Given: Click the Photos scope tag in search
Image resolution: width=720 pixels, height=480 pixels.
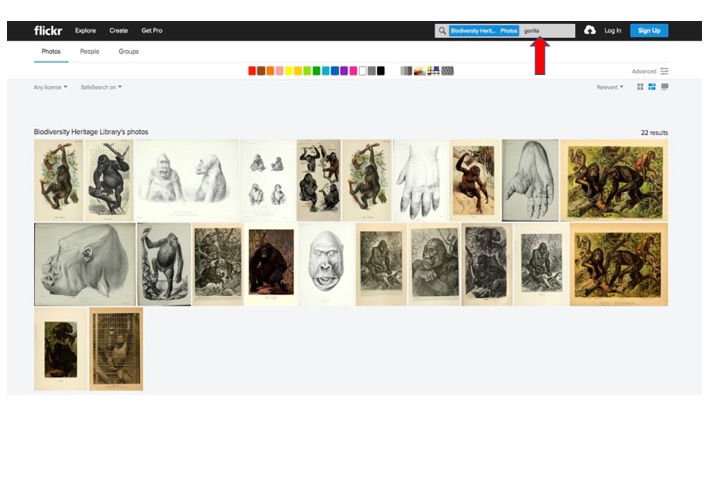Looking at the screenshot, I should (509, 31).
